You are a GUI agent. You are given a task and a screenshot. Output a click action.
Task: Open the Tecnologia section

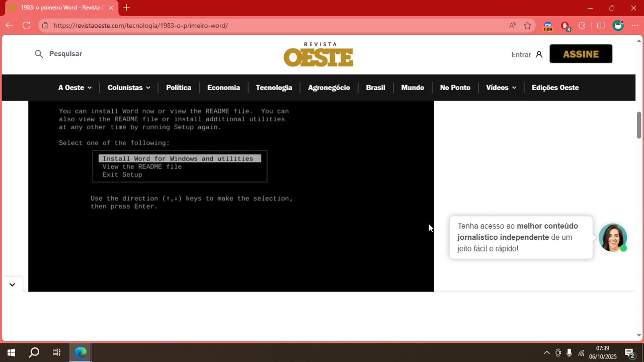point(274,87)
